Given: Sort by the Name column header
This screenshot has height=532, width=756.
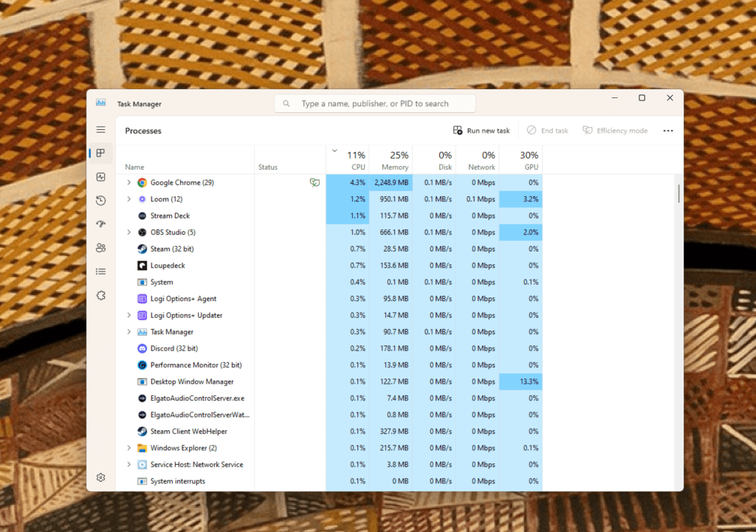Looking at the screenshot, I should (x=185, y=159).
